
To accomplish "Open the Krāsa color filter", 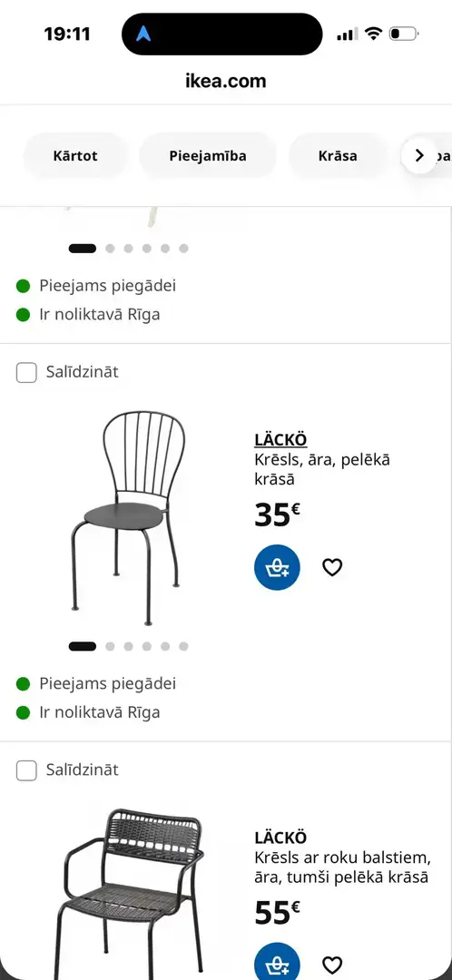I will coord(338,156).
